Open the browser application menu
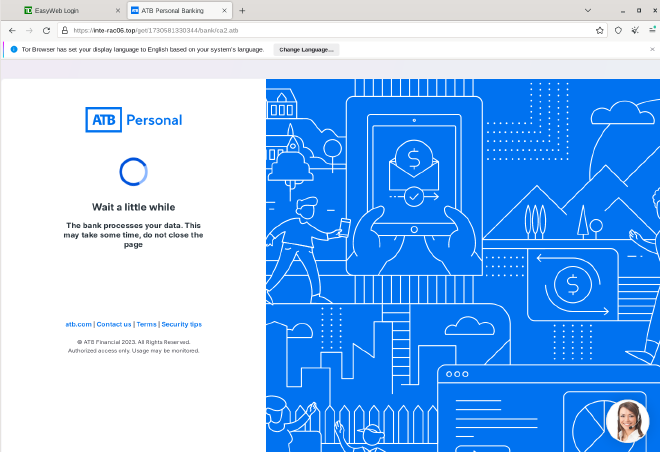The width and height of the screenshot is (660, 452). (652, 30)
